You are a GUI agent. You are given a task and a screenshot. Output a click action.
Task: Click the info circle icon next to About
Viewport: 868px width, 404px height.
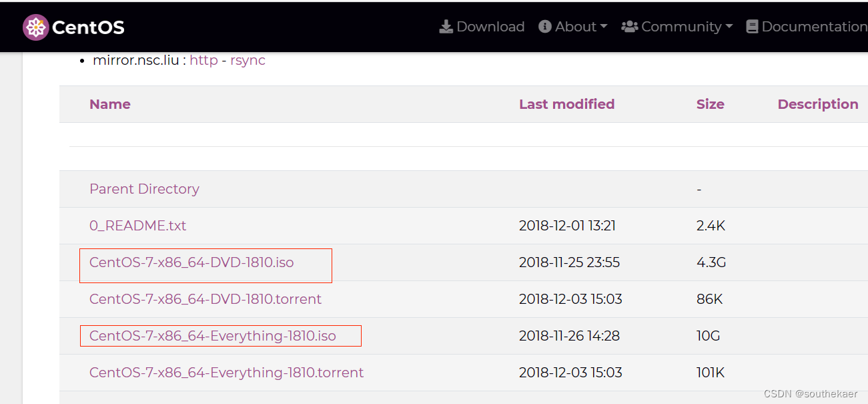(x=544, y=26)
